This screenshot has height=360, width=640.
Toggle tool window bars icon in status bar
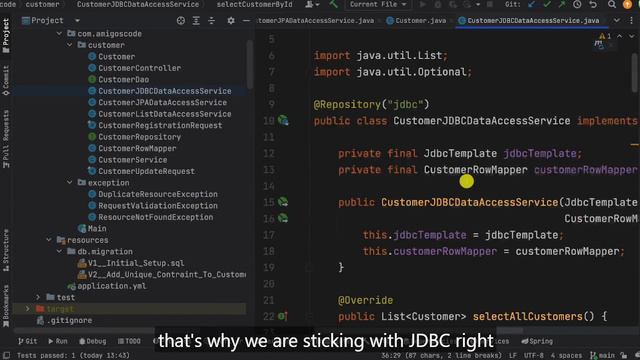[6, 356]
